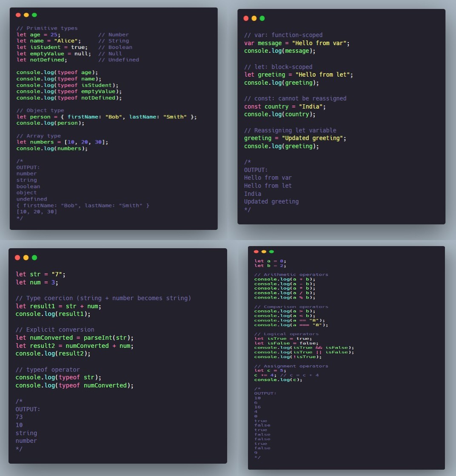
Task: Click red dot of var function-scoped code window
Action: (246, 18)
